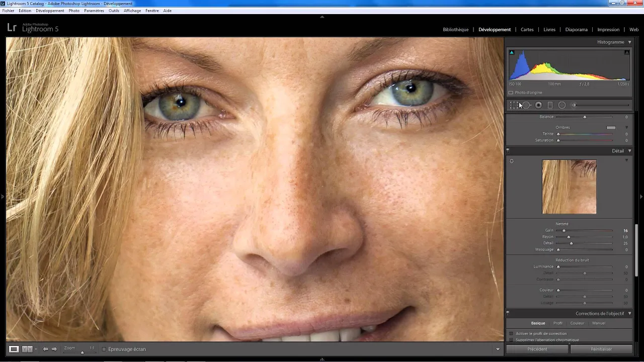Select the Radial Filter tool

[x=562, y=105]
